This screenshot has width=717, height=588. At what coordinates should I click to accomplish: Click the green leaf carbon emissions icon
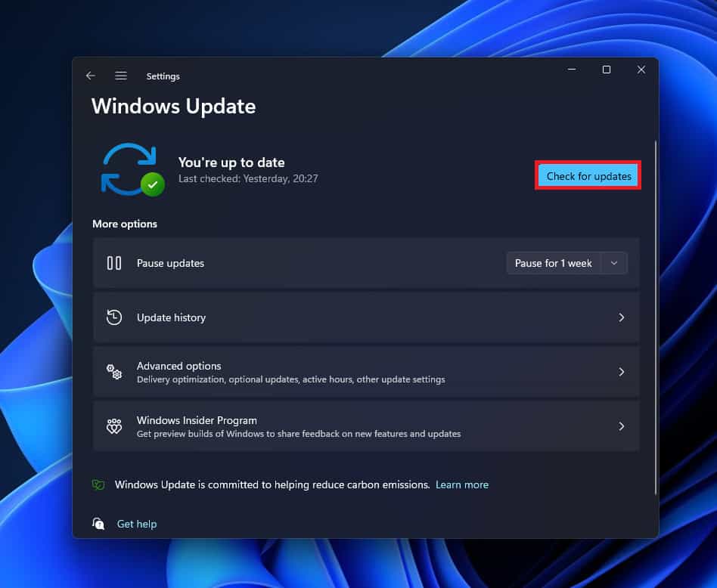(98, 484)
